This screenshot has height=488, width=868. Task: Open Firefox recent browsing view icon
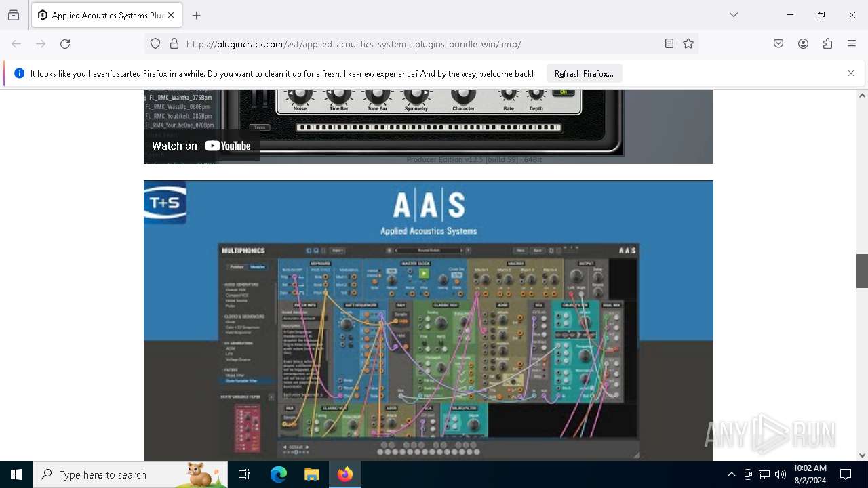[14, 15]
